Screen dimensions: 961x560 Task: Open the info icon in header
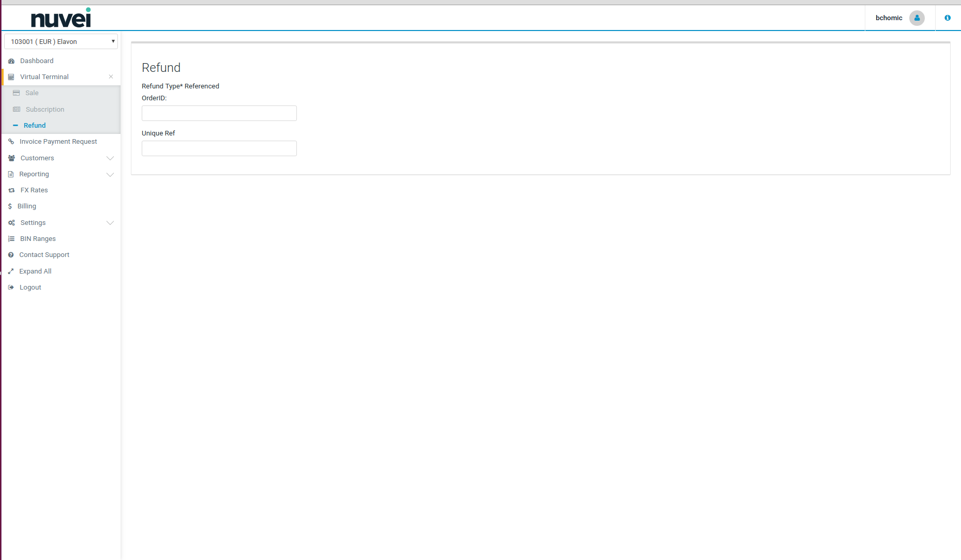click(948, 18)
